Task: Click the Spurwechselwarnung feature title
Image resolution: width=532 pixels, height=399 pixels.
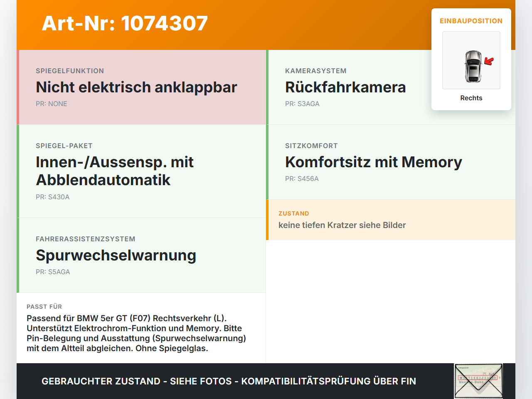Action: [116, 255]
